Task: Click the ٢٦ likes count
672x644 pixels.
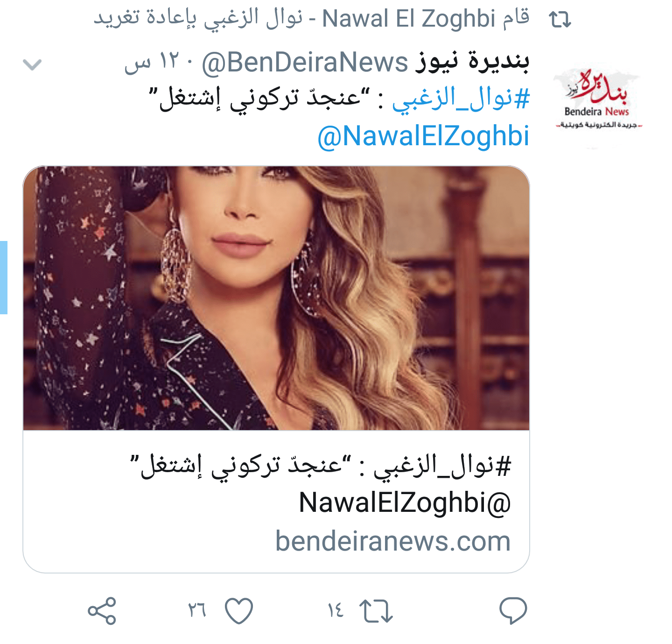Action: click(197, 610)
